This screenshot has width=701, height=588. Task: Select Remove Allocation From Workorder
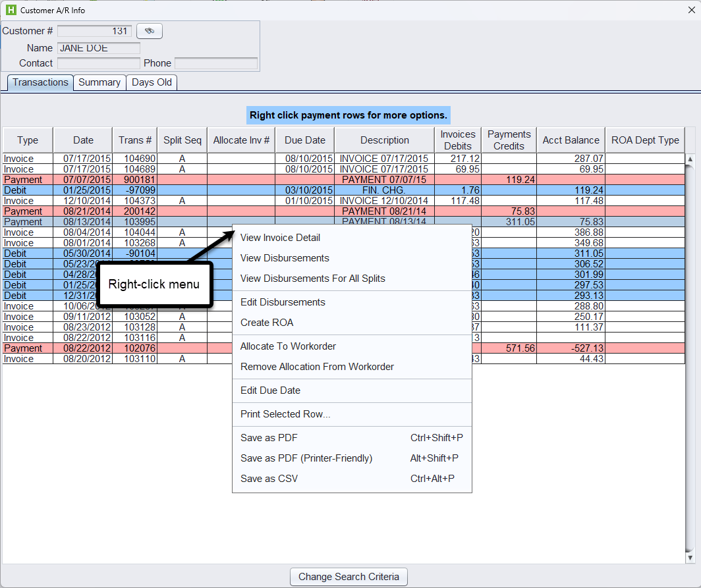317,367
